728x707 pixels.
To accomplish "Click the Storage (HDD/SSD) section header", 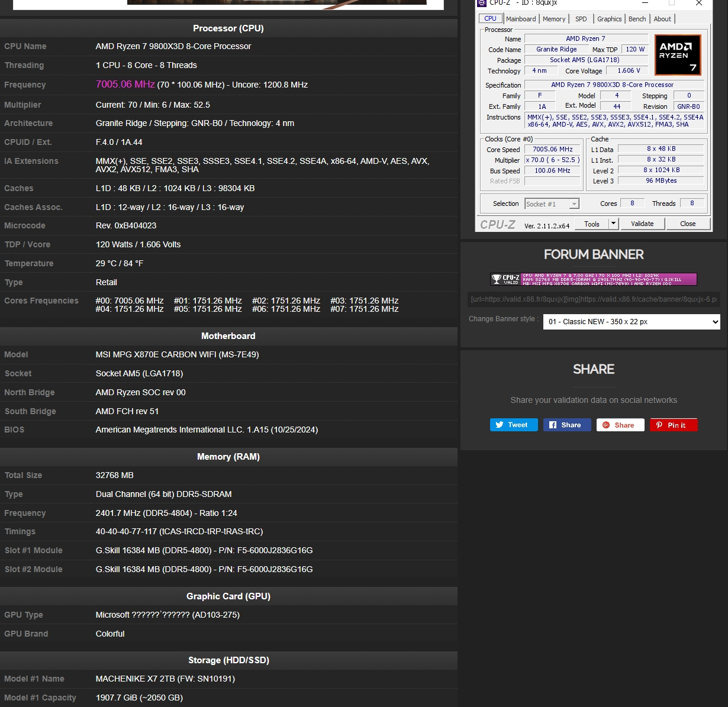I will coord(228,660).
